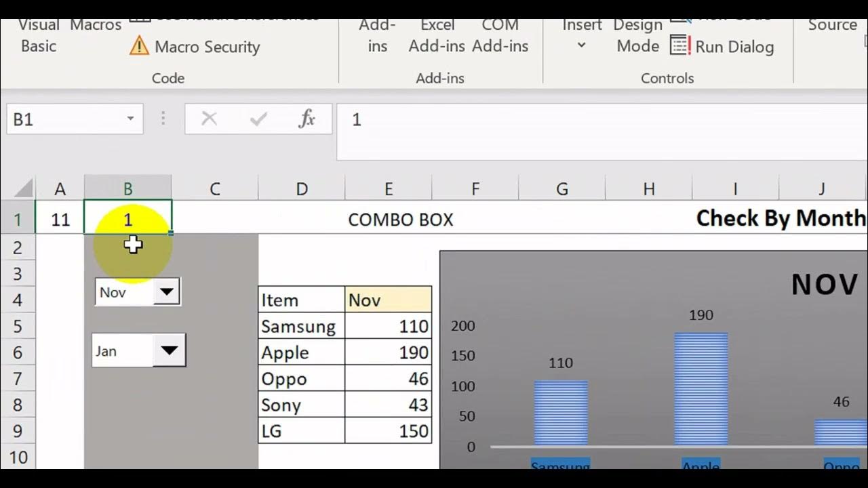Click the value 43 in table

(x=389, y=405)
